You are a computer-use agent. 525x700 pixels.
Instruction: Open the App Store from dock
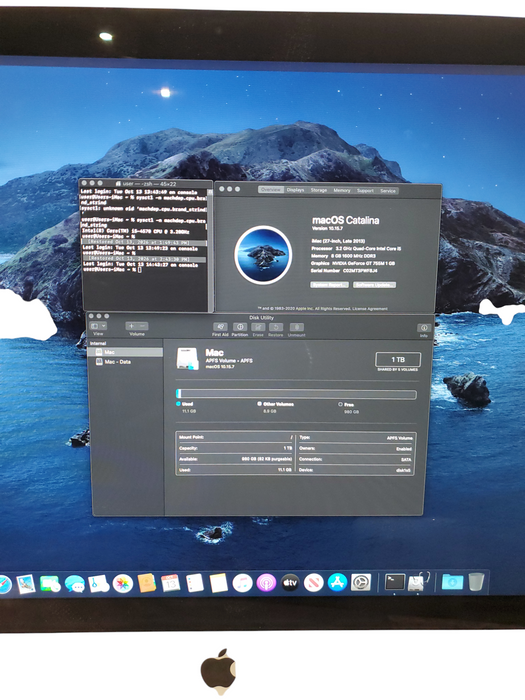click(337, 582)
